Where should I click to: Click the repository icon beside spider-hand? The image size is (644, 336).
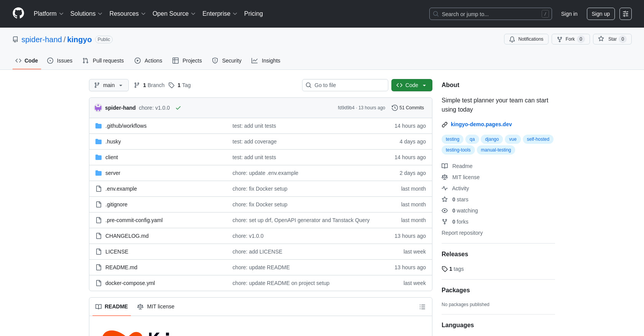pyautogui.click(x=15, y=40)
